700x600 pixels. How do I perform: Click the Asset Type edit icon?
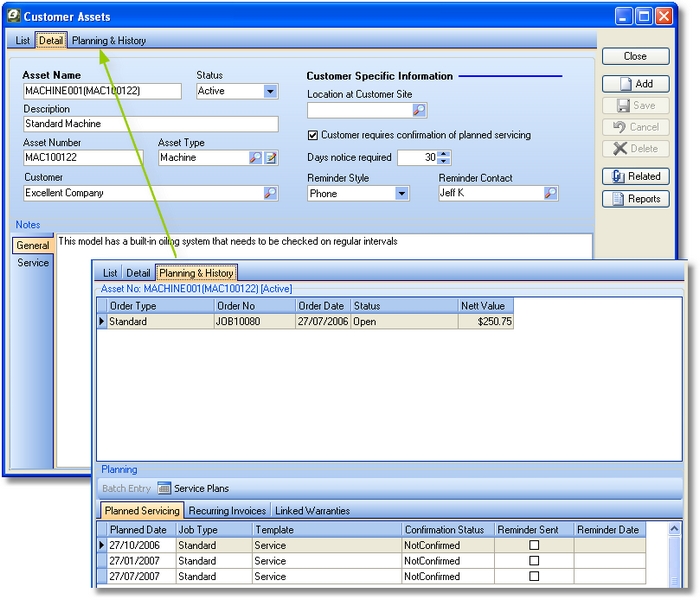pos(270,158)
